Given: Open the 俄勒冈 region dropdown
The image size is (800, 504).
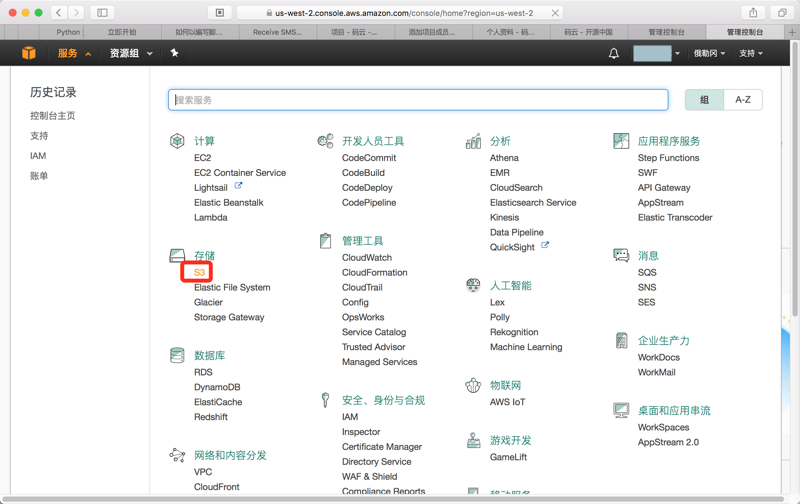Looking at the screenshot, I should point(709,53).
